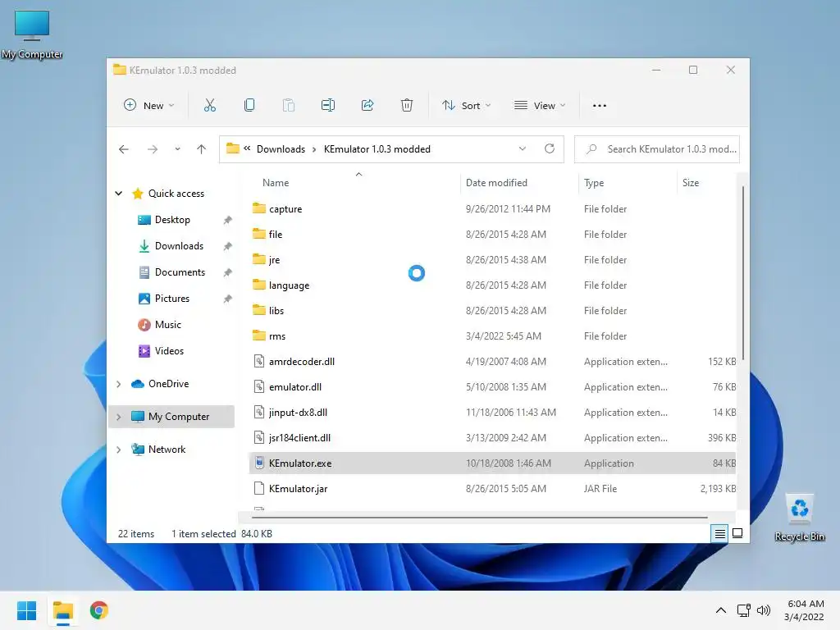The image size is (840, 630).
Task: Collapse the Quick access tree
Action: coord(119,194)
